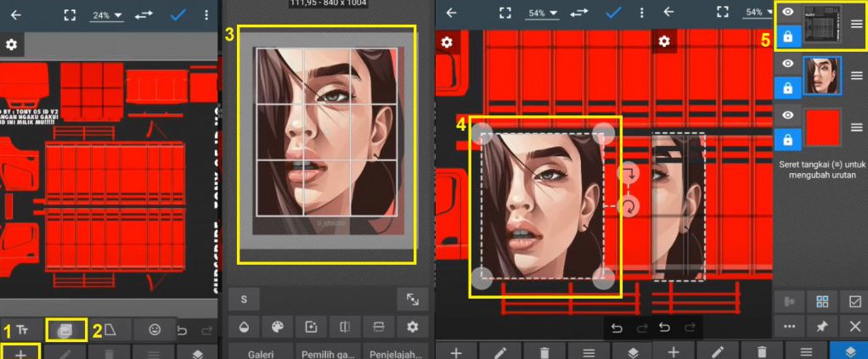Viewport: 868px width, 359px height.
Task: Open the 54% zoom dropdown on the image transform screen
Action: [x=541, y=14]
